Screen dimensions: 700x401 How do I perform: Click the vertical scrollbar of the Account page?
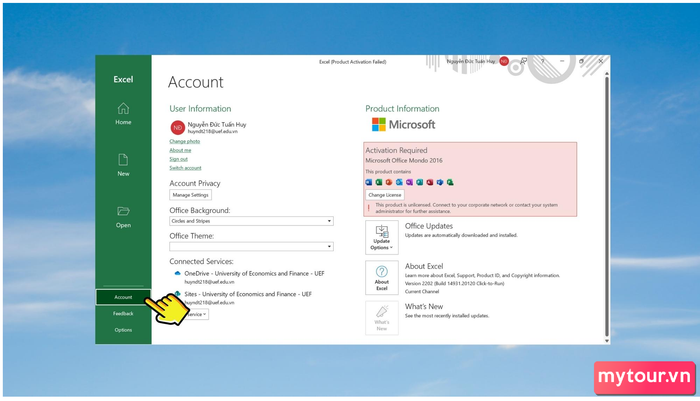(x=607, y=205)
